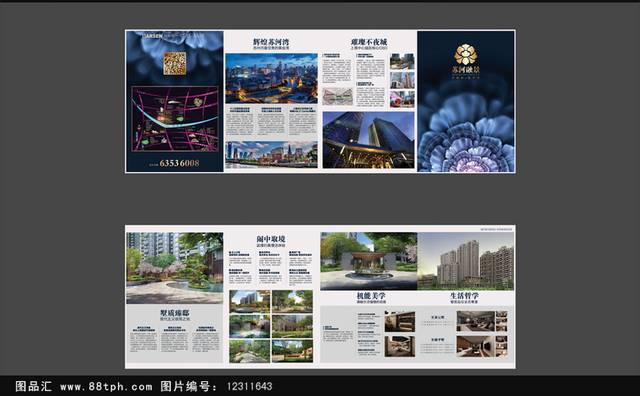Open the top-right garden grid photo
The width and height of the screenshot is (640, 396).
tap(292, 301)
